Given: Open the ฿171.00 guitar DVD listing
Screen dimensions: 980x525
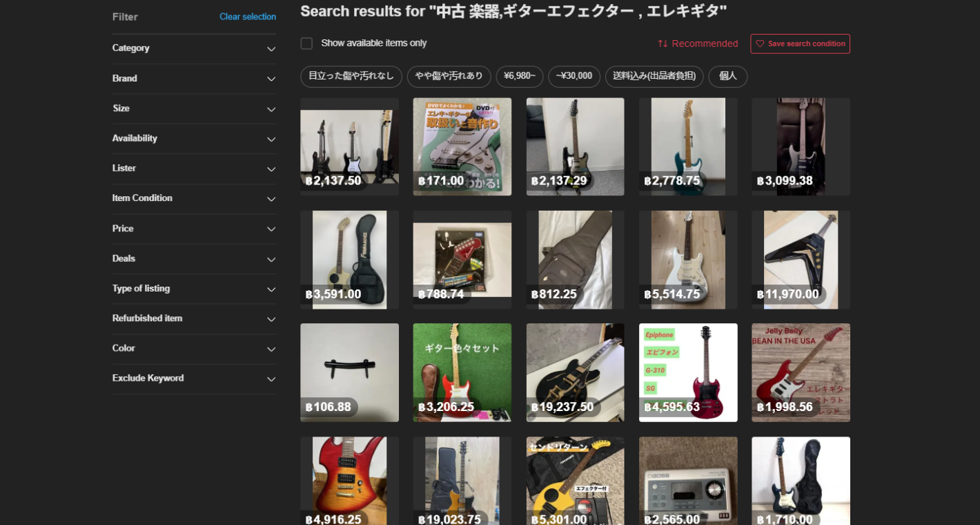Looking at the screenshot, I should (x=462, y=146).
